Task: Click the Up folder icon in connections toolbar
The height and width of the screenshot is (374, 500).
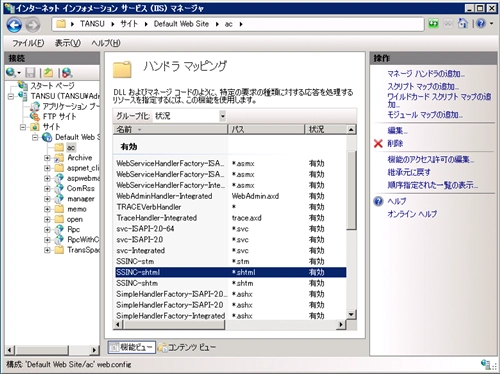Action: (49, 72)
